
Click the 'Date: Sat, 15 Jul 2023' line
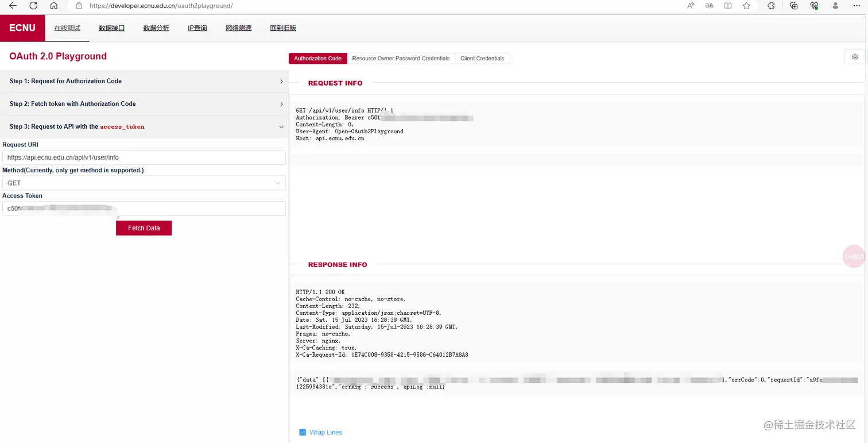click(x=354, y=320)
